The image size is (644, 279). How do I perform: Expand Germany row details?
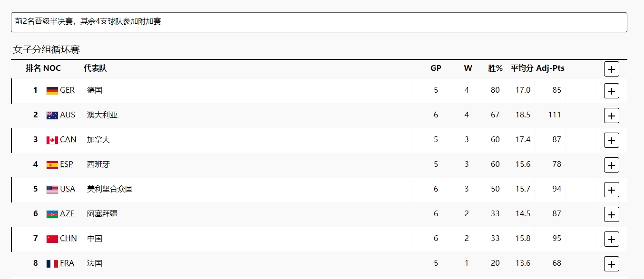pyautogui.click(x=611, y=91)
